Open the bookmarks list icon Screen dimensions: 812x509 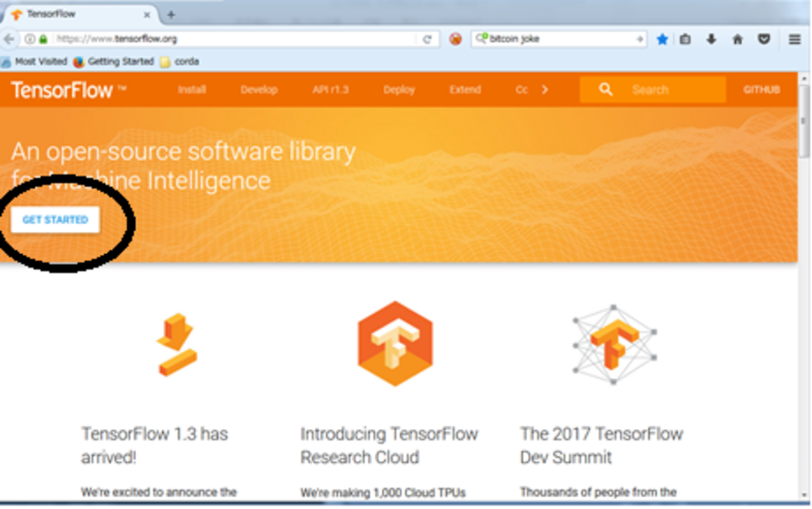(685, 39)
